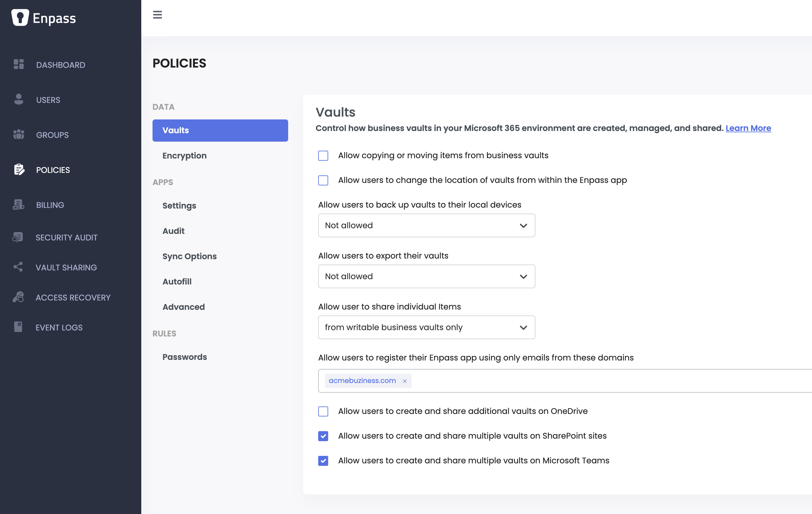Image resolution: width=812 pixels, height=514 pixels.
Task: Switch to the Encryption policy tab
Action: point(184,155)
